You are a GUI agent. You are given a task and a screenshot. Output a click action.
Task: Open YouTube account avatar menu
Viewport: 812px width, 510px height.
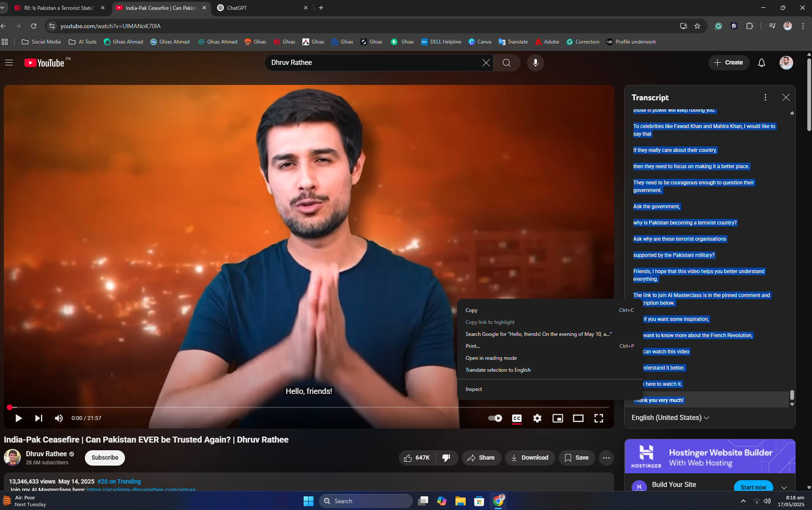click(786, 63)
